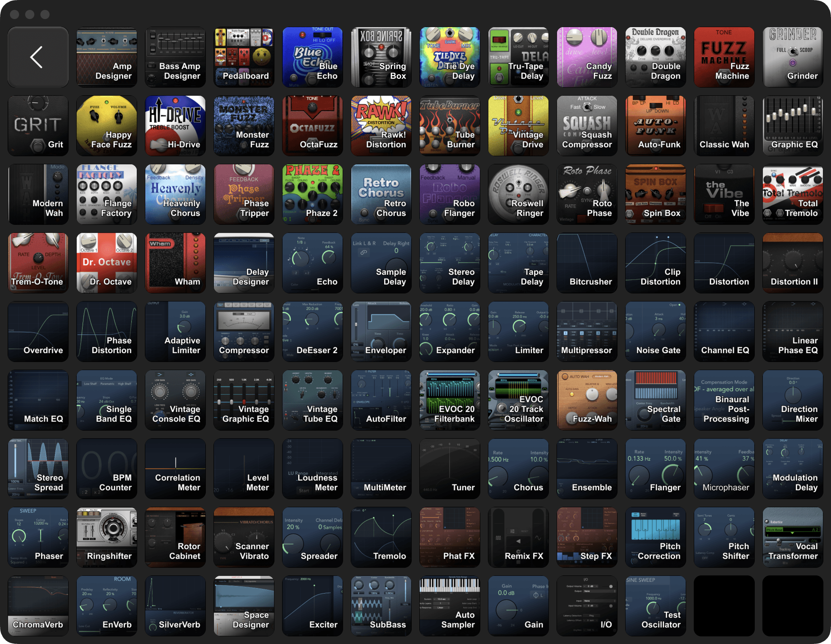Choose the Hi-Drive treble boost
This screenshot has height=644, width=831.
(x=175, y=126)
